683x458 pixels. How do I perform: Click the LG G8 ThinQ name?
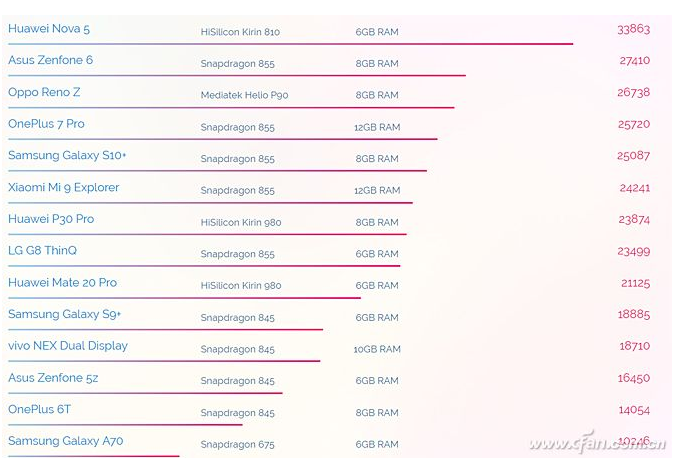pyautogui.click(x=42, y=250)
